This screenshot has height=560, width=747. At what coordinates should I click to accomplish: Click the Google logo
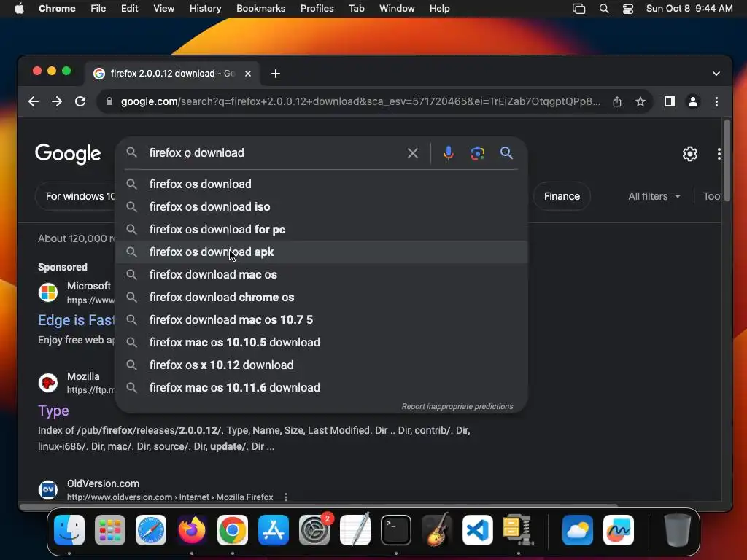(x=68, y=154)
